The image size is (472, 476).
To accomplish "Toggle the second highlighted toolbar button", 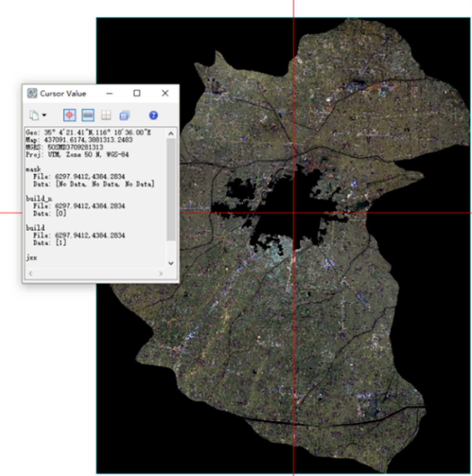I will 88,115.
